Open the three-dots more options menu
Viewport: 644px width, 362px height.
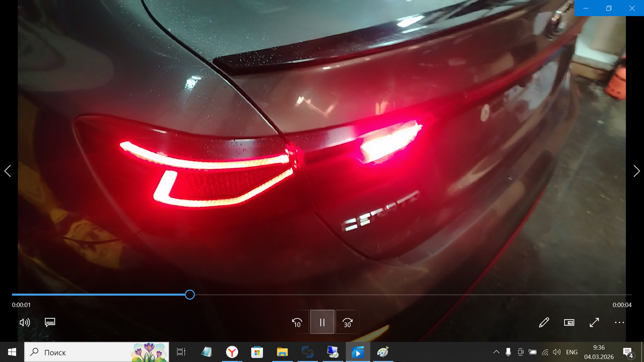[619, 322]
